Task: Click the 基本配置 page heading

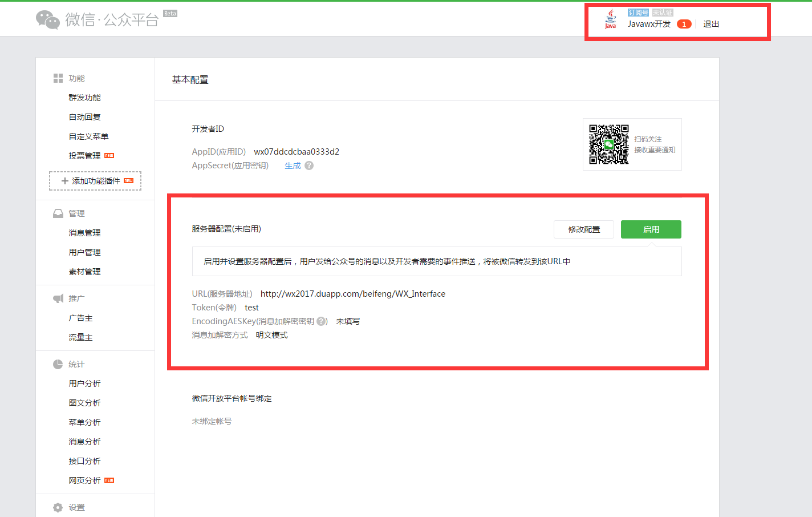Action: tap(190, 80)
